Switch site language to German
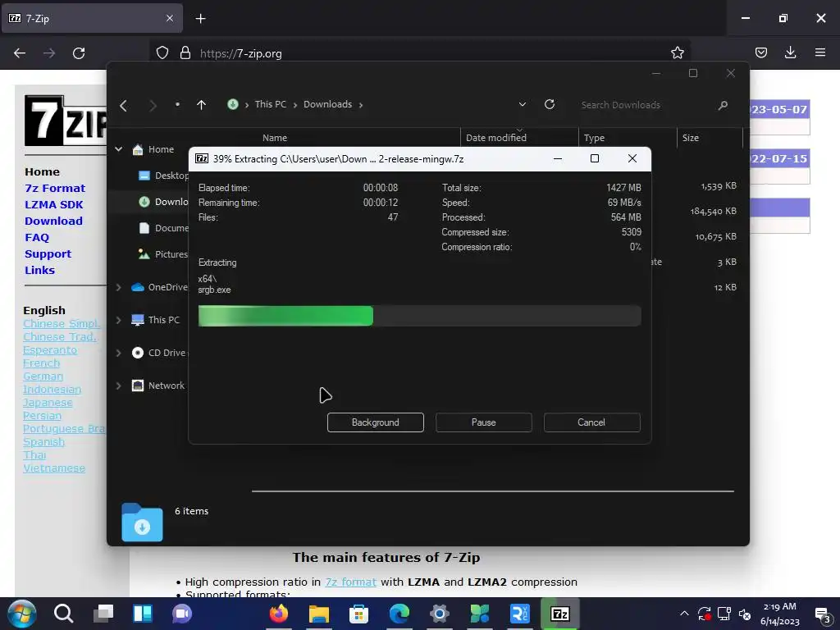Screen dimensions: 840x630 pos(43,376)
